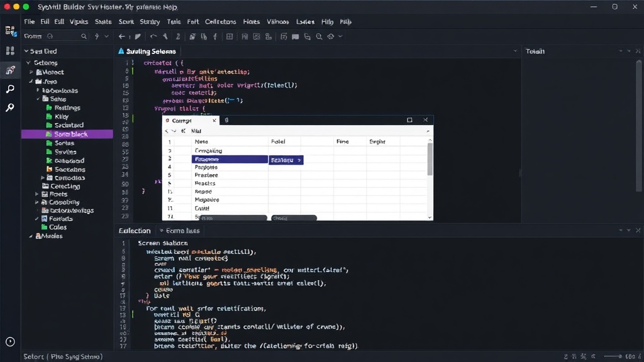Select the "Prastece" row in the dialog table
644x362 pixels.
pos(206,175)
